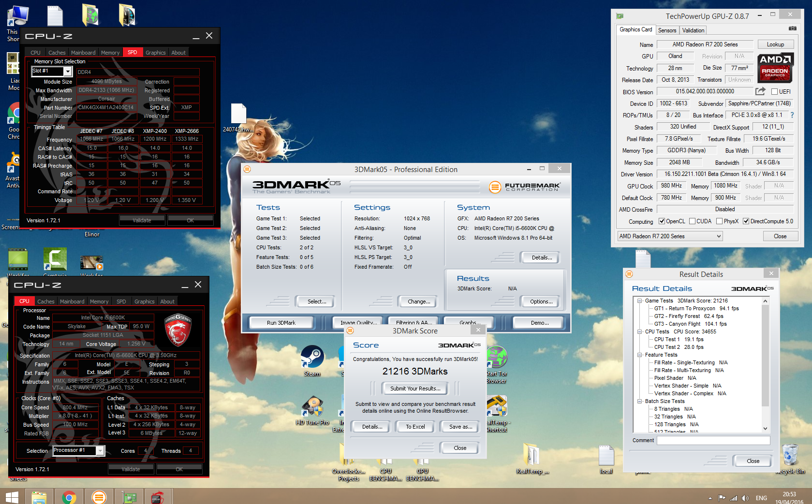The width and height of the screenshot is (812, 504).
Task: Launch Chrome from the taskbar
Action: [69, 497]
